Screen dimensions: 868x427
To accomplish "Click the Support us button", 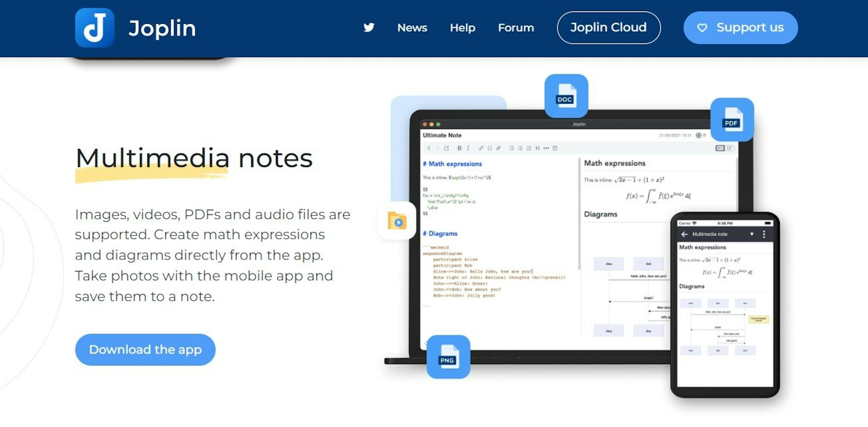I will [x=740, y=28].
